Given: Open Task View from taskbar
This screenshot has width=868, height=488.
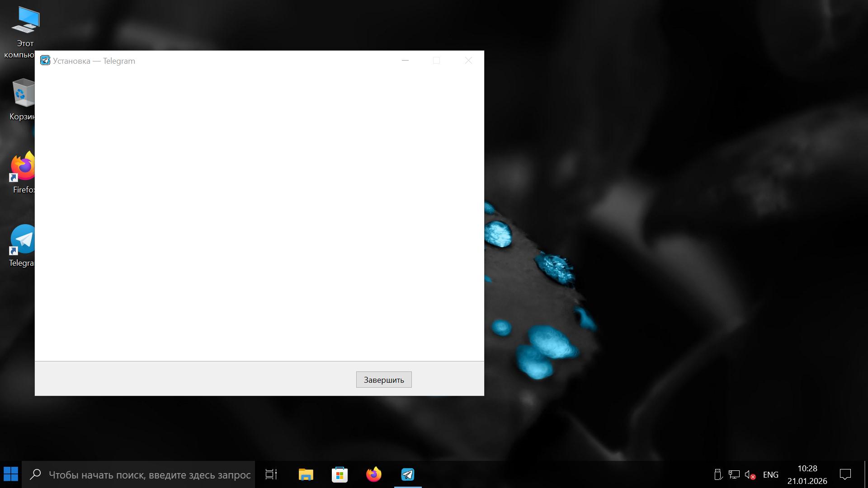Looking at the screenshot, I should 271,474.
